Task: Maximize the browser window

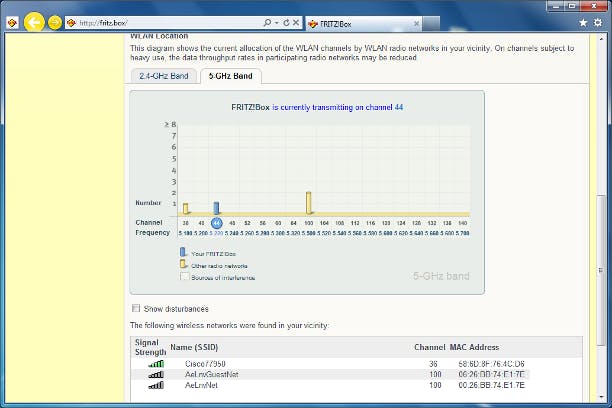Action: (x=572, y=6)
